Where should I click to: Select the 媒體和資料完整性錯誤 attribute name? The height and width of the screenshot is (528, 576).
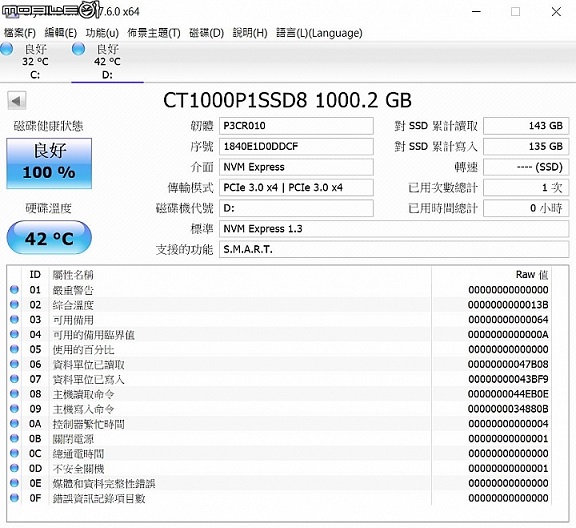point(104,483)
